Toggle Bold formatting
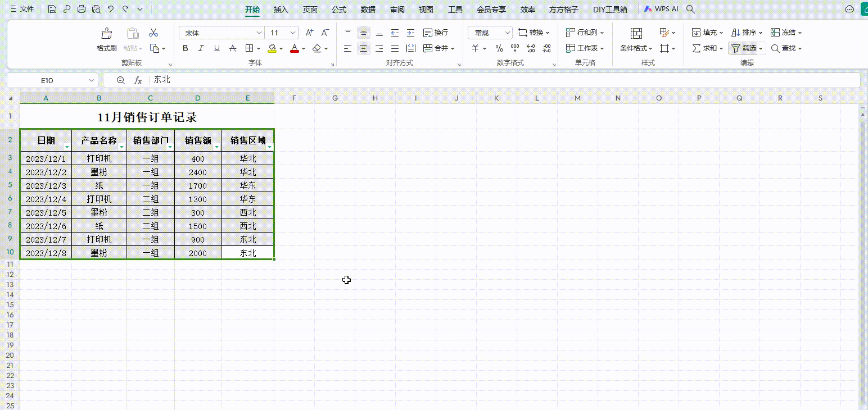Image resolution: width=868 pixels, height=410 pixels. click(186, 48)
